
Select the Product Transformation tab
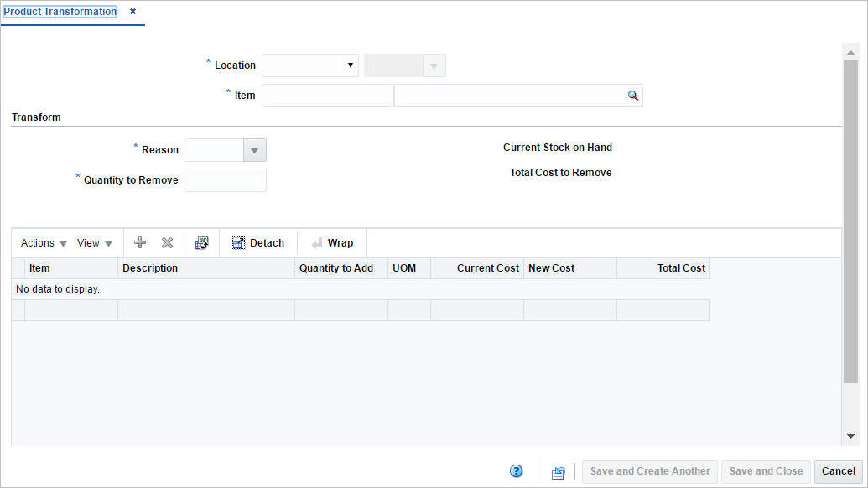click(x=60, y=11)
